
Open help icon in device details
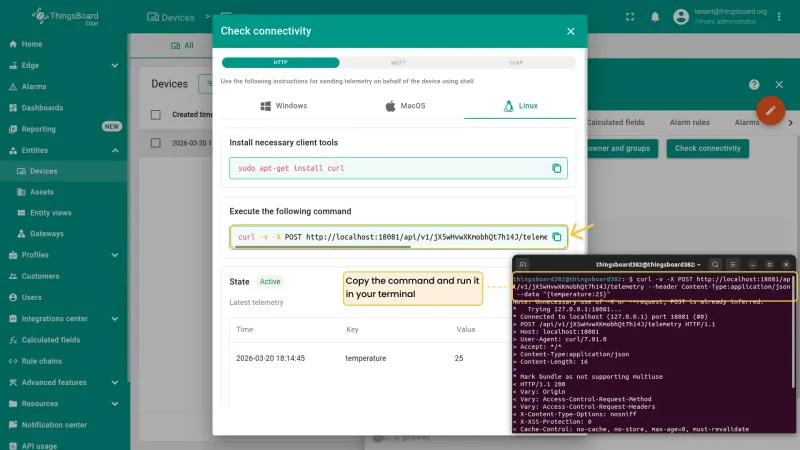coord(754,85)
